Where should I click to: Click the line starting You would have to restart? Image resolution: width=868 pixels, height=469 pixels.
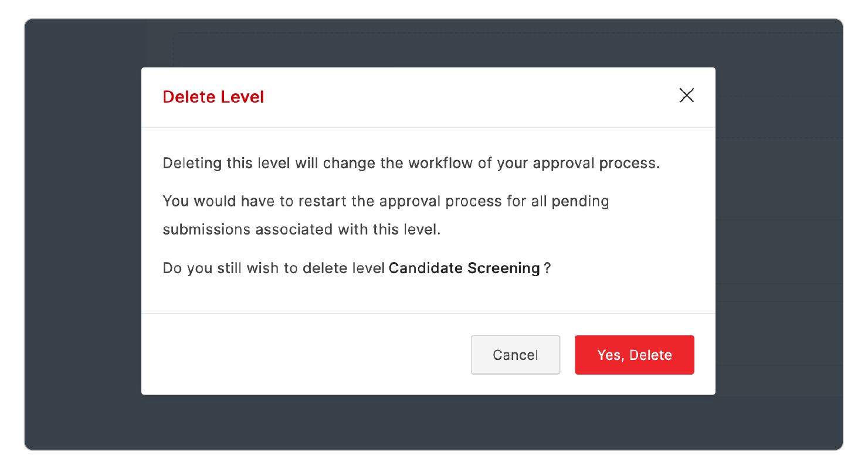coord(385,202)
